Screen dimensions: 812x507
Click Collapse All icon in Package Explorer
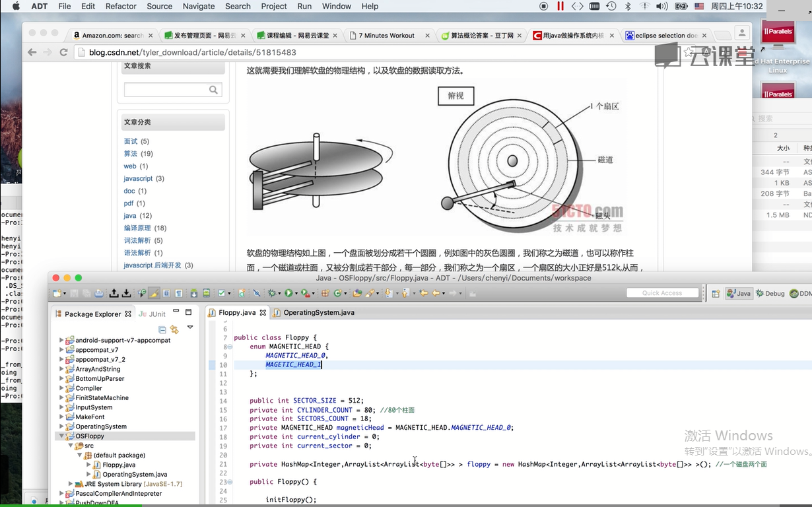[x=162, y=329]
